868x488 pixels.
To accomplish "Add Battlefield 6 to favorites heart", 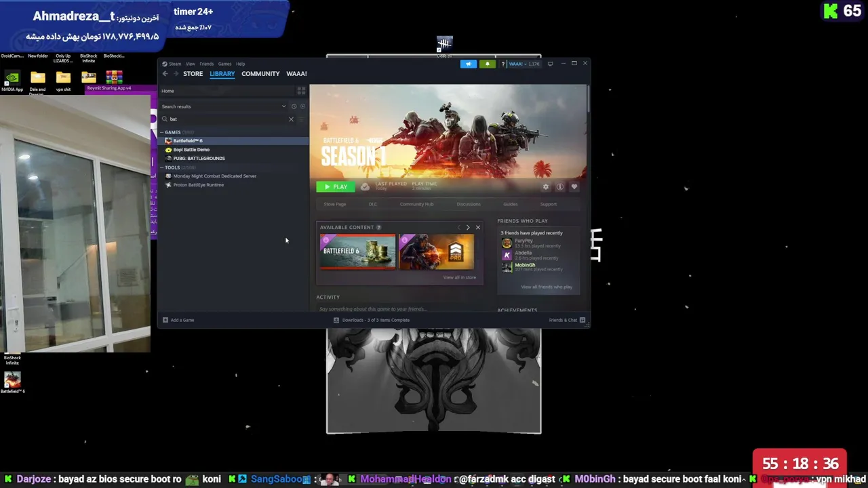I will [x=574, y=187].
